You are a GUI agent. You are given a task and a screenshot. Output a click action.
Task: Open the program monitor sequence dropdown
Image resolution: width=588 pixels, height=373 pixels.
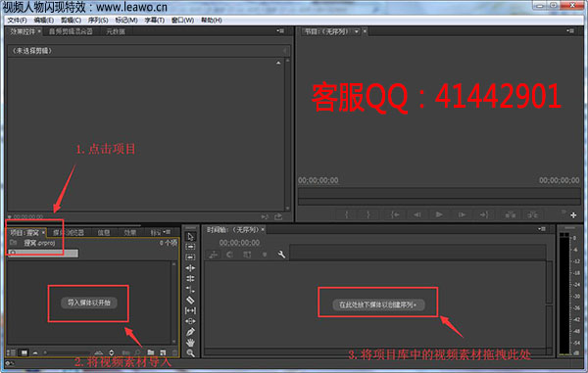(357, 31)
